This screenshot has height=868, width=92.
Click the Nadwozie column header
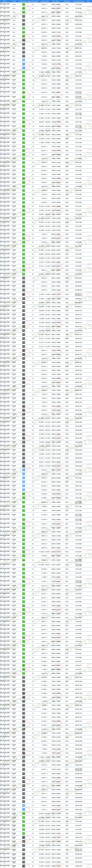tap(67, 1)
